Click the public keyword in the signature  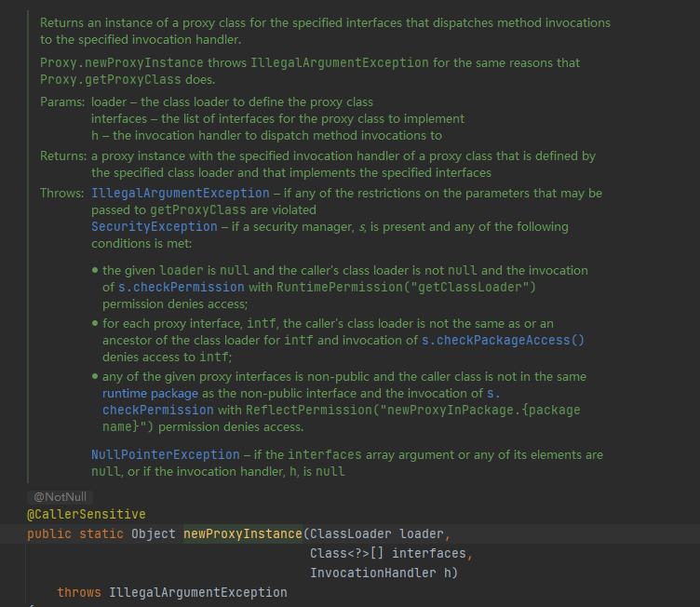[49, 533]
